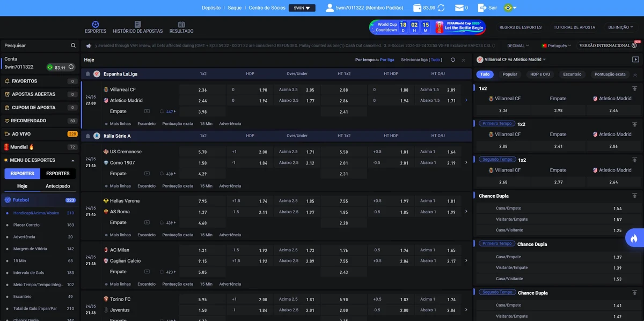Click TUTORIAL DE APOSTA button
Image resolution: width=644 pixels, height=321 pixels.
coord(574,27)
